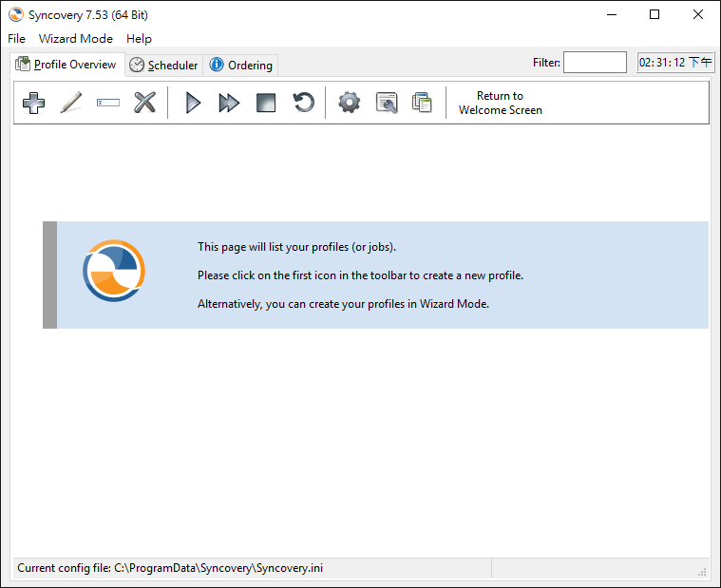Image resolution: width=721 pixels, height=588 pixels.
Task: Click the 'Current config file' status bar text
Action: click(170, 568)
